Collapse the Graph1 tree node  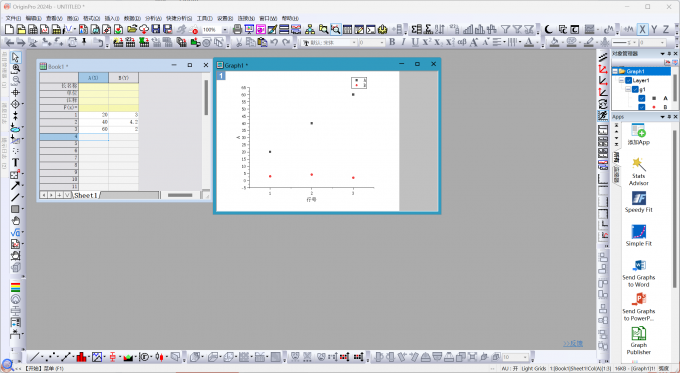click(615, 71)
